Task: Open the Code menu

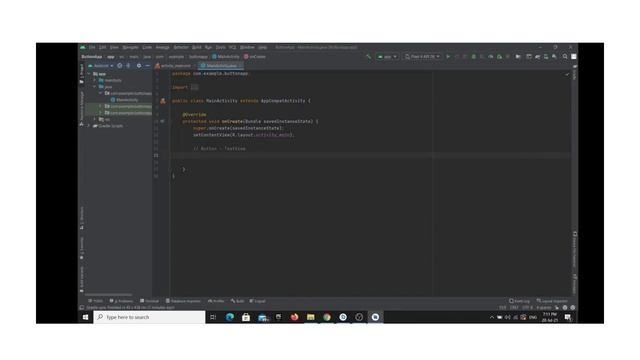Action: tap(147, 47)
